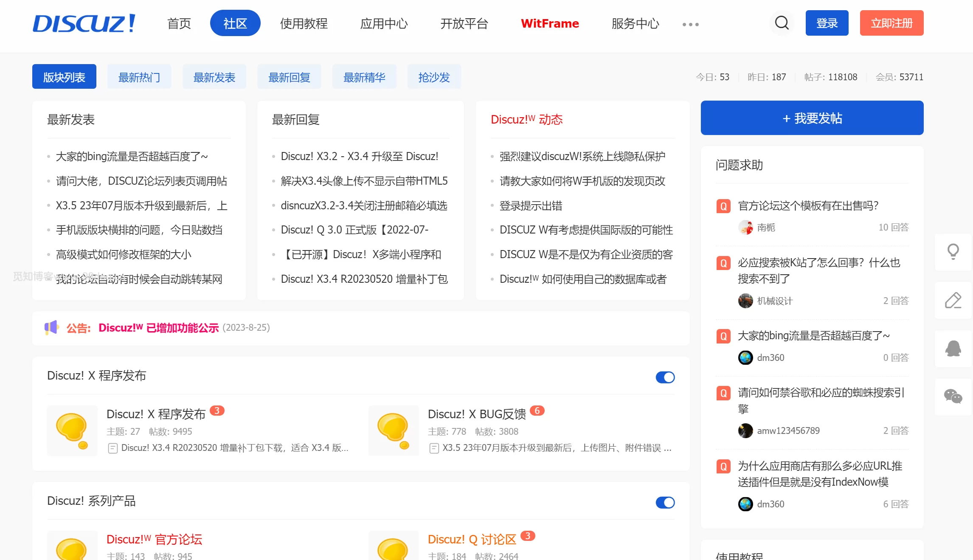Click the 我要发帖 posting button
This screenshot has height=560, width=973.
(x=812, y=118)
